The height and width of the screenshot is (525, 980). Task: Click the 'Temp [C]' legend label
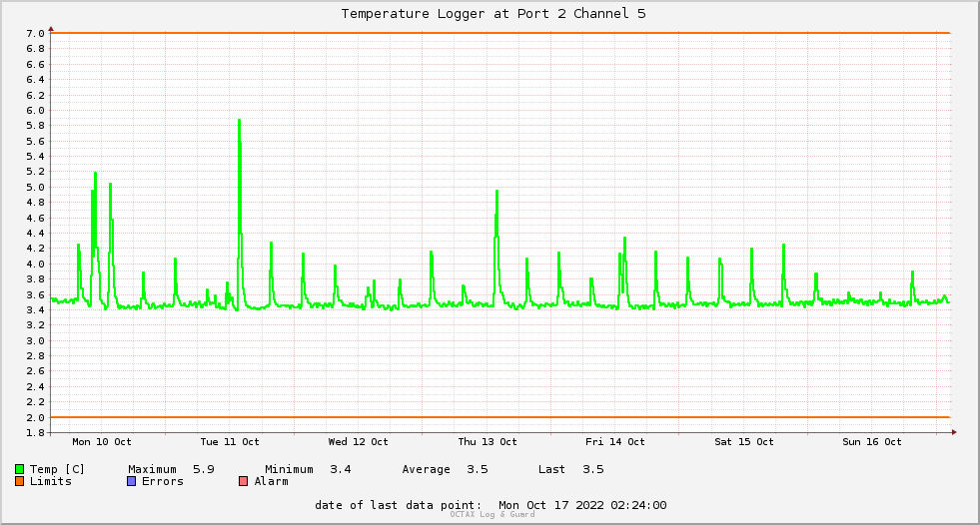[x=57, y=469]
